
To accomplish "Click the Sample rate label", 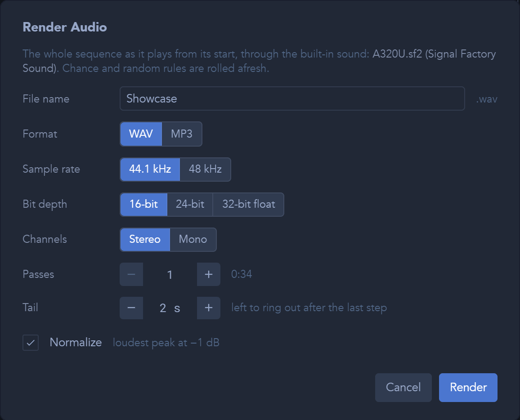I will [51, 169].
